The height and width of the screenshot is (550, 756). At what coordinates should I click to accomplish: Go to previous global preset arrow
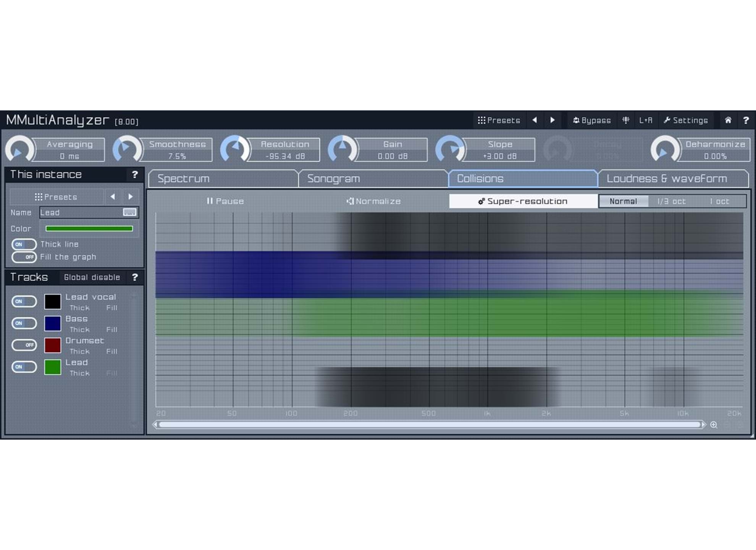pos(535,120)
